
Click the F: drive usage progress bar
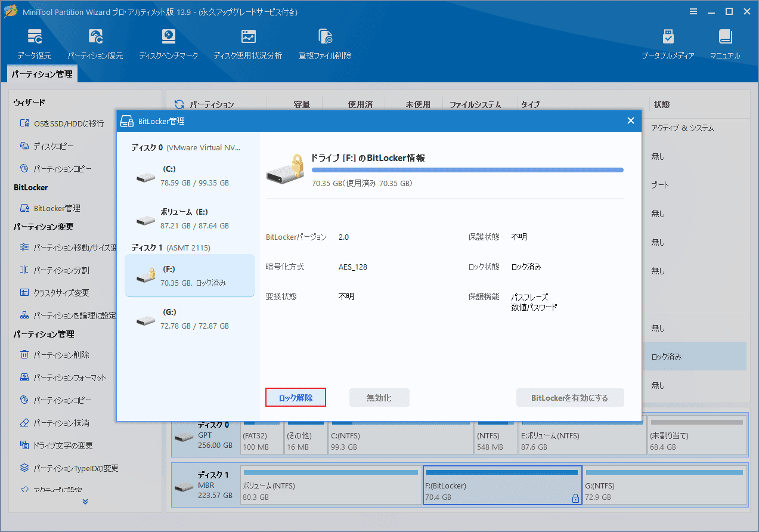[467, 170]
